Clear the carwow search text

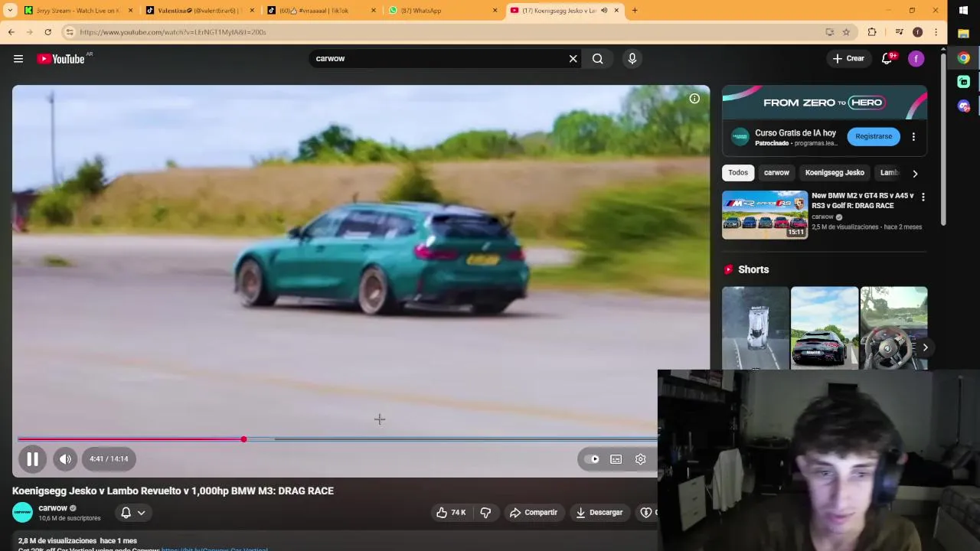click(573, 59)
